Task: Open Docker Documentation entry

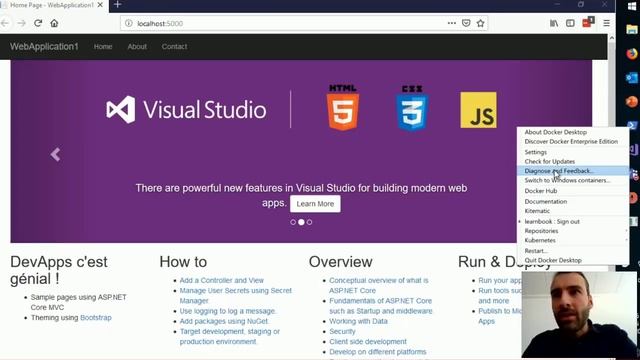Action: click(573, 201)
